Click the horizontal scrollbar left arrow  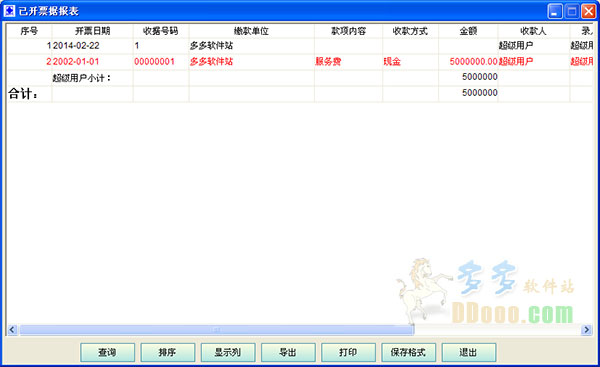13,329
